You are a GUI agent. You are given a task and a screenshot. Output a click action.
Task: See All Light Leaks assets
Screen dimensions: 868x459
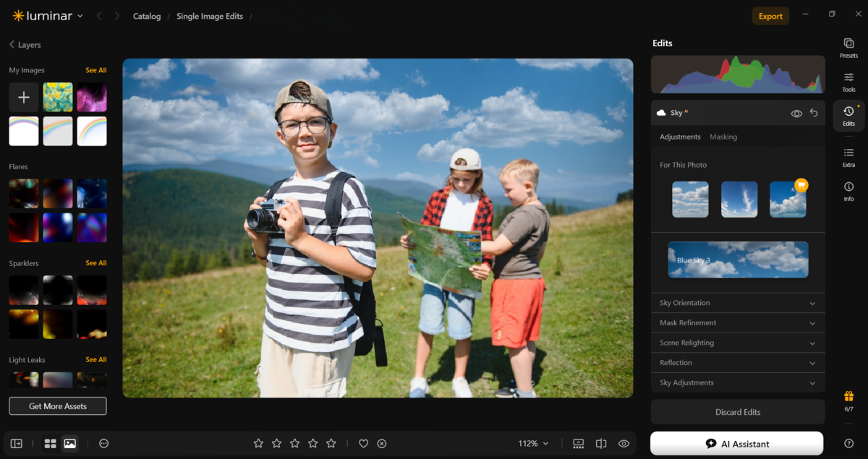[96, 359]
